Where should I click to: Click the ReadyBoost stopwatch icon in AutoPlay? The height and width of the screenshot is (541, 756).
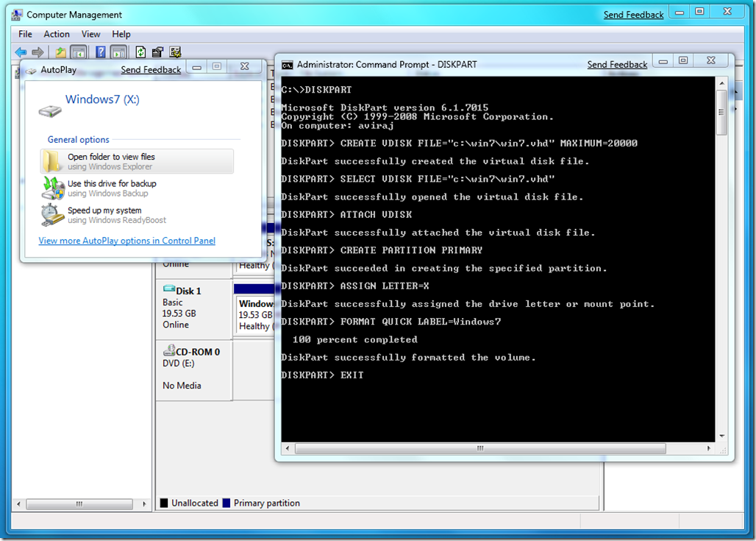pos(51,214)
